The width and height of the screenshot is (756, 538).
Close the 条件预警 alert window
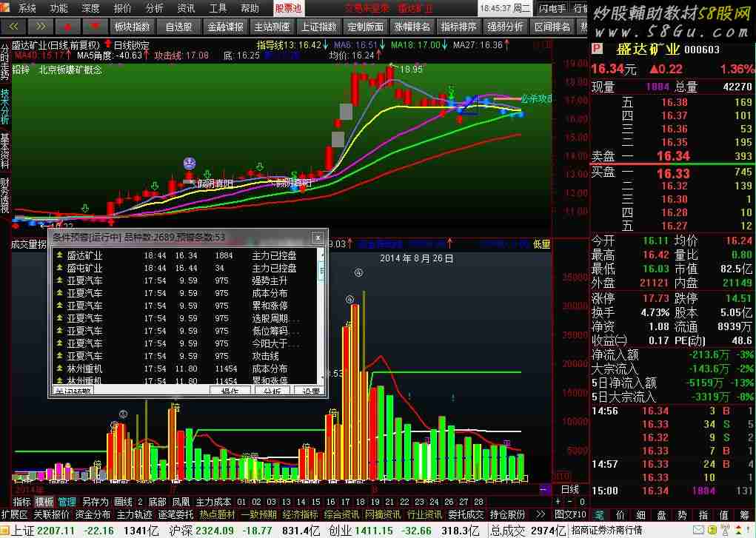coord(317,238)
